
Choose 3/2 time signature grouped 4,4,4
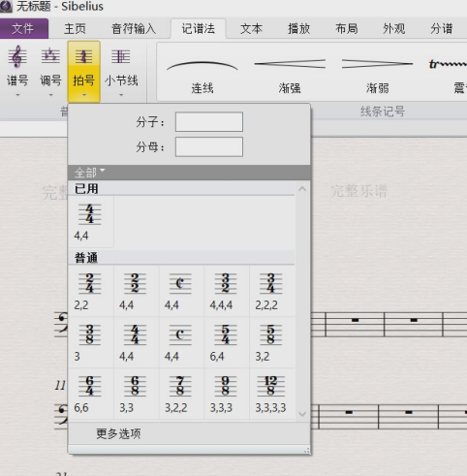coord(227,291)
